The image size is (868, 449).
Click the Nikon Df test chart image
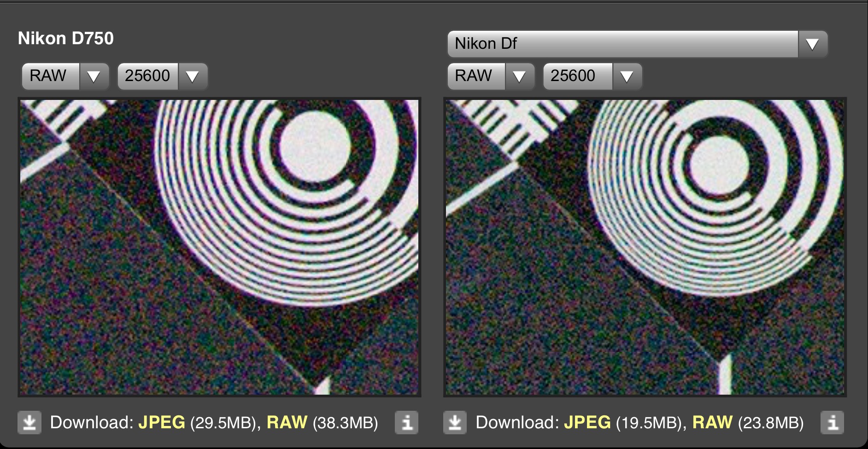tap(645, 247)
